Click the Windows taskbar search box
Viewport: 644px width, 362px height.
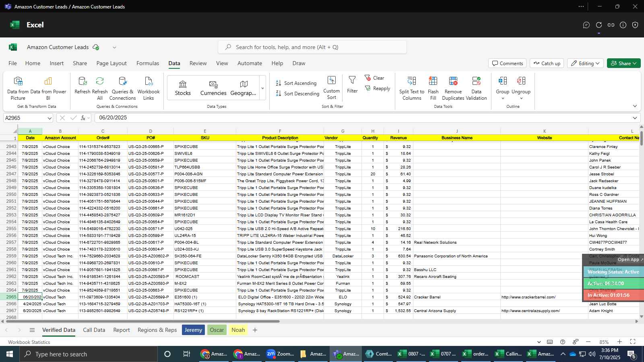pyautogui.click(x=89, y=354)
